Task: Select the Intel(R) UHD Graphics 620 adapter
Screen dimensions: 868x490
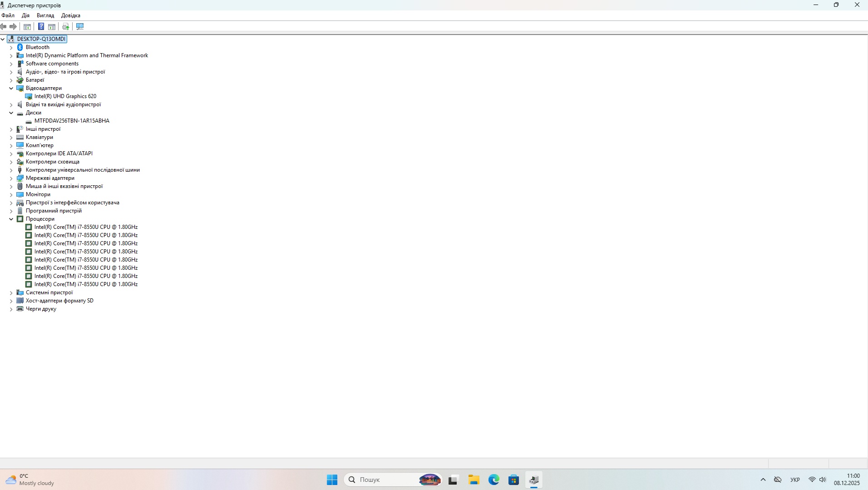Action: pyautogui.click(x=65, y=96)
